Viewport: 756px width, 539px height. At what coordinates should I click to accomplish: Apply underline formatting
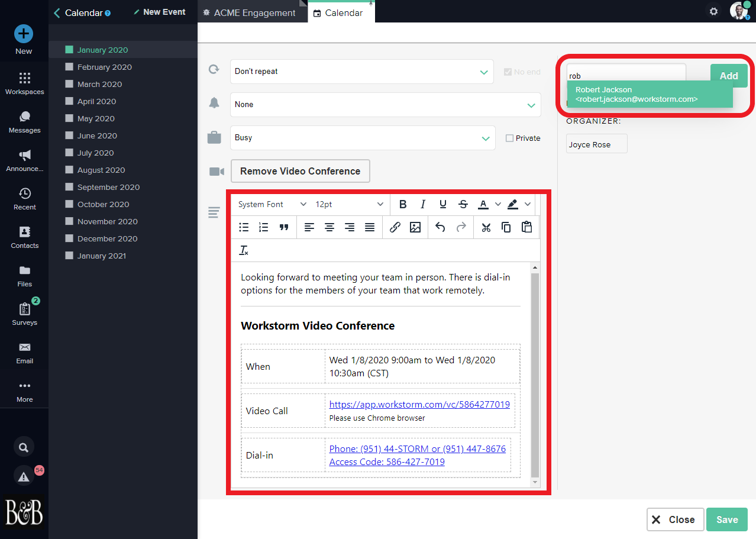pos(443,204)
